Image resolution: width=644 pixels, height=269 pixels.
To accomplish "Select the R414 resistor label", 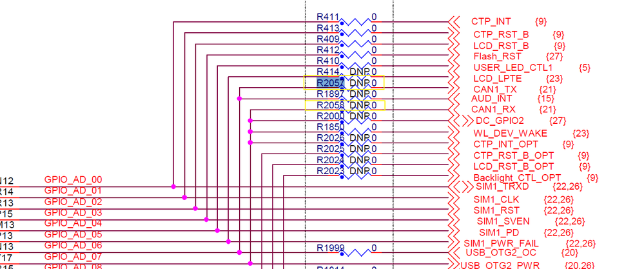I will (x=327, y=72).
